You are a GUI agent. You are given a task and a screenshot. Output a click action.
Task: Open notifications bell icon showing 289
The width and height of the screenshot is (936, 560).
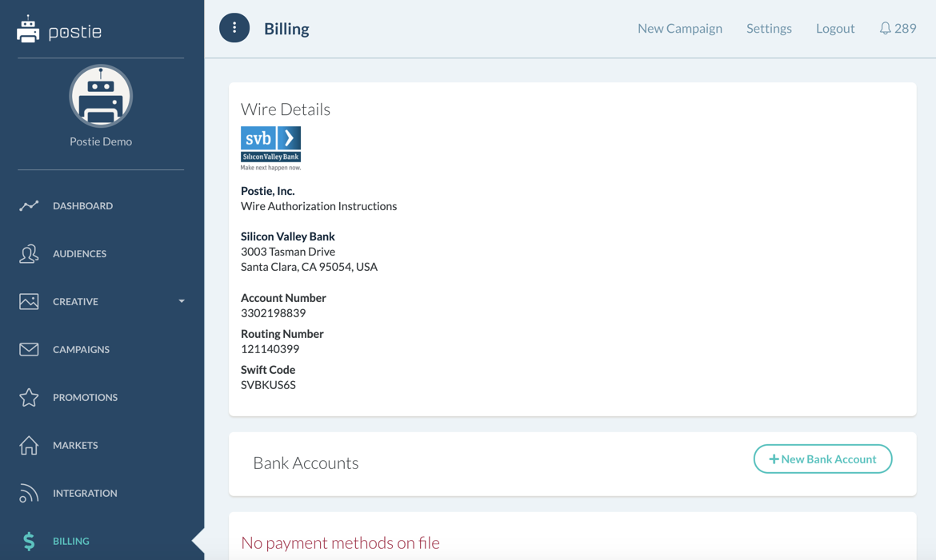[885, 28]
